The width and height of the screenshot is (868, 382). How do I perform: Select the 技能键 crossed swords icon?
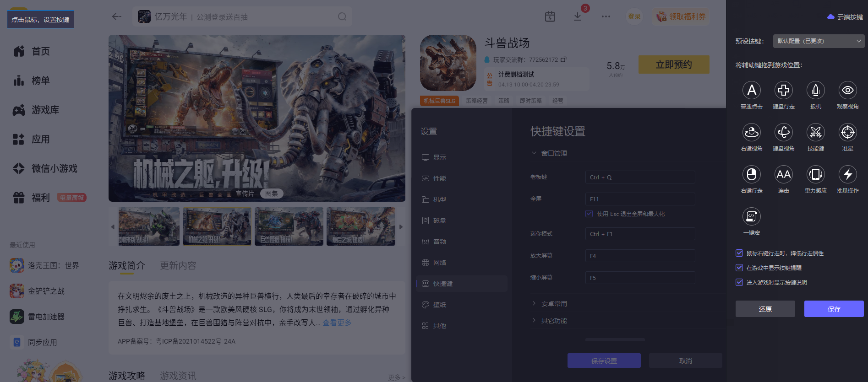point(816,132)
